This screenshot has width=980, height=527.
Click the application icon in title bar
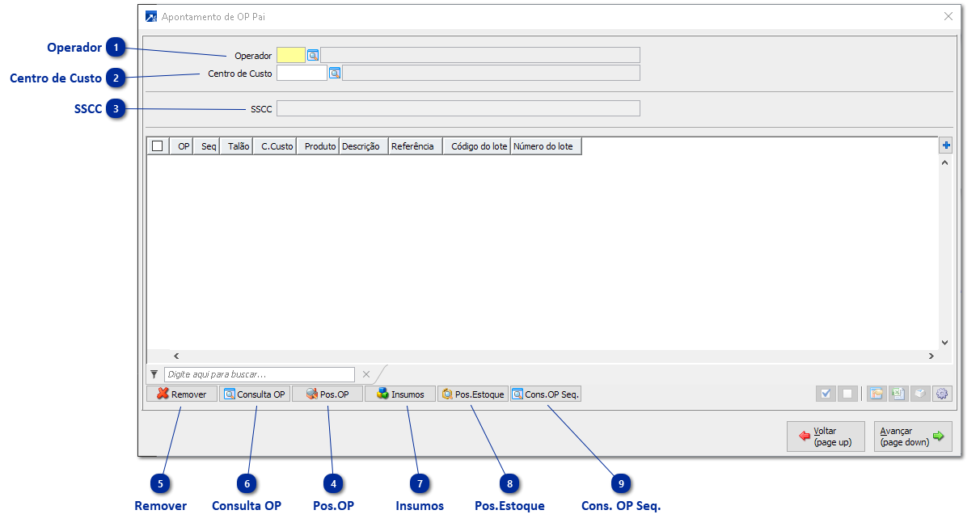pos(151,16)
